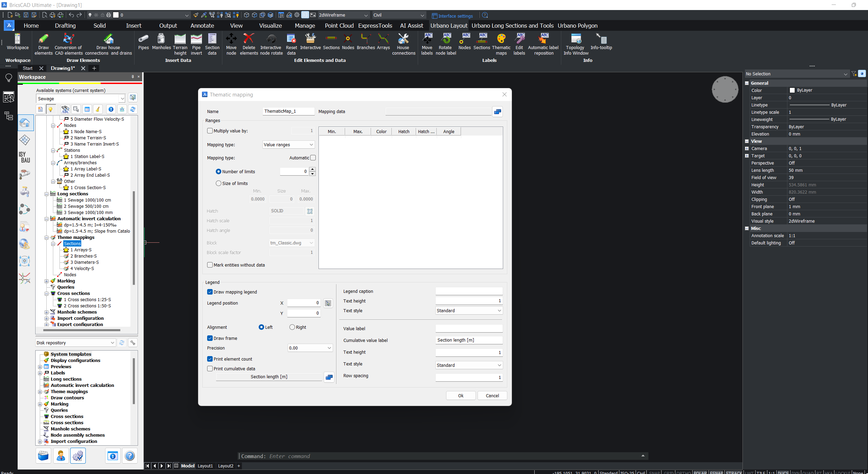
Task: Click Cancel in the Thematic mapping dialog
Action: (492, 396)
